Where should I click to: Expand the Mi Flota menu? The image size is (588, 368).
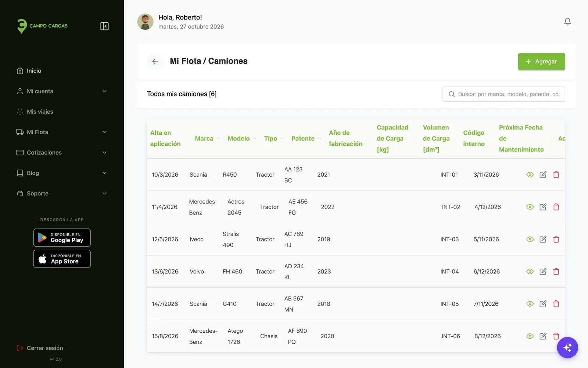(x=62, y=132)
